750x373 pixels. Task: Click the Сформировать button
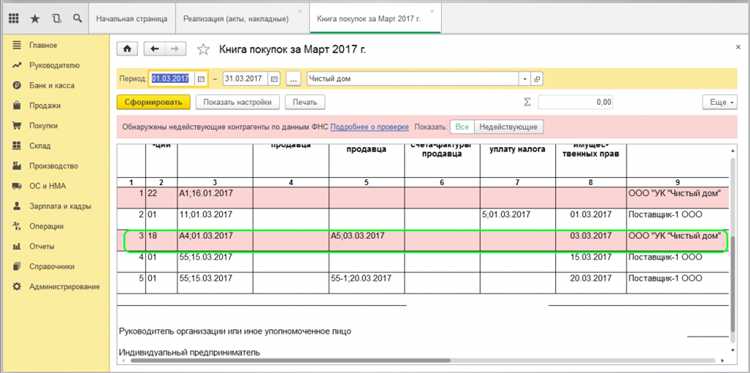pos(154,102)
